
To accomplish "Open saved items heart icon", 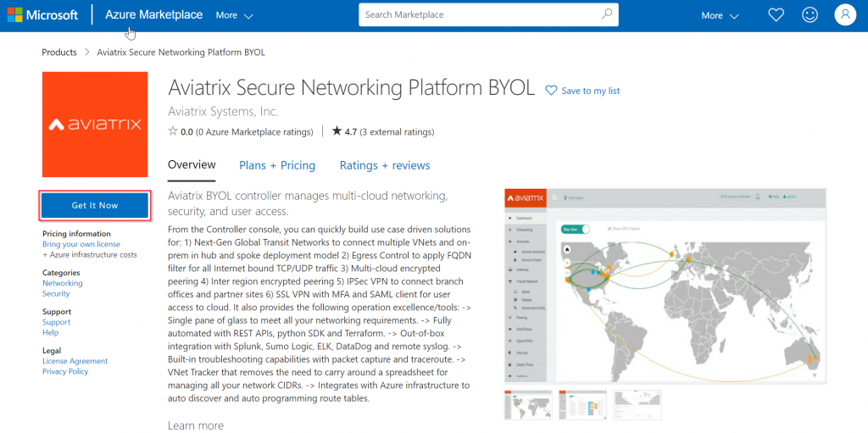I will pos(776,15).
